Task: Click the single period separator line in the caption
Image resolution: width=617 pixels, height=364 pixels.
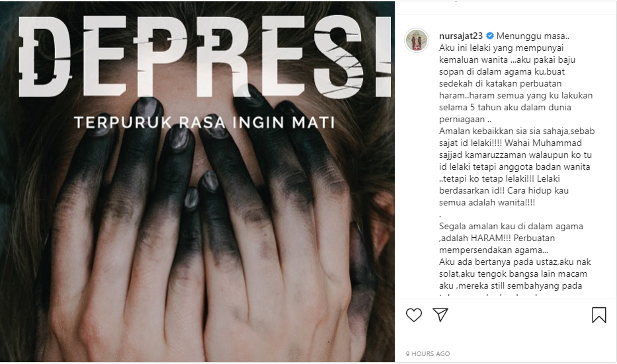Action: (440, 215)
